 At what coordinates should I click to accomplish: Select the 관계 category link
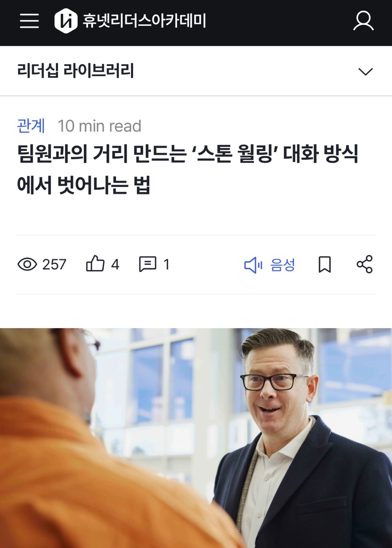tap(31, 126)
